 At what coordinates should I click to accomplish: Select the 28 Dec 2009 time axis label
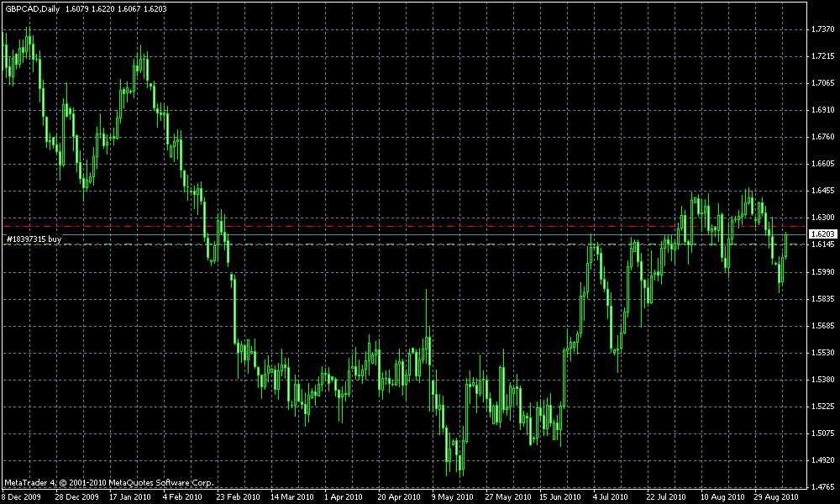coord(77,497)
